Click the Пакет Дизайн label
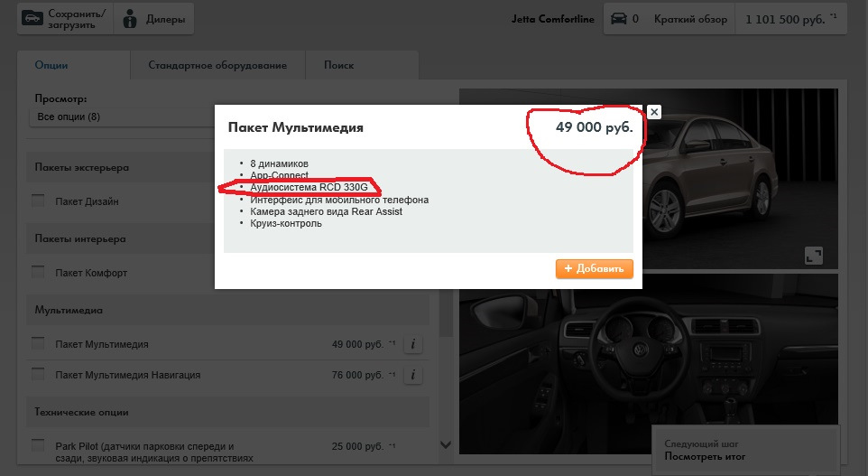The image size is (868, 476). tap(87, 201)
